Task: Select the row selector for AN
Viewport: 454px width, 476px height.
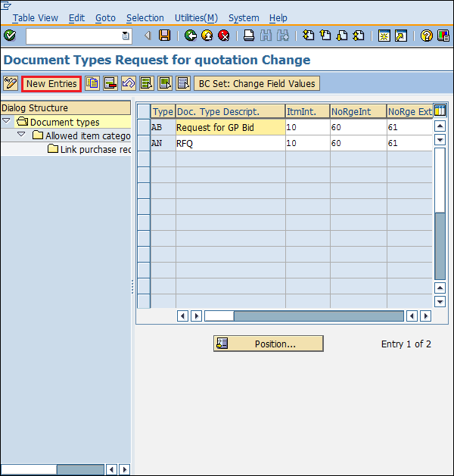Action: [144, 143]
